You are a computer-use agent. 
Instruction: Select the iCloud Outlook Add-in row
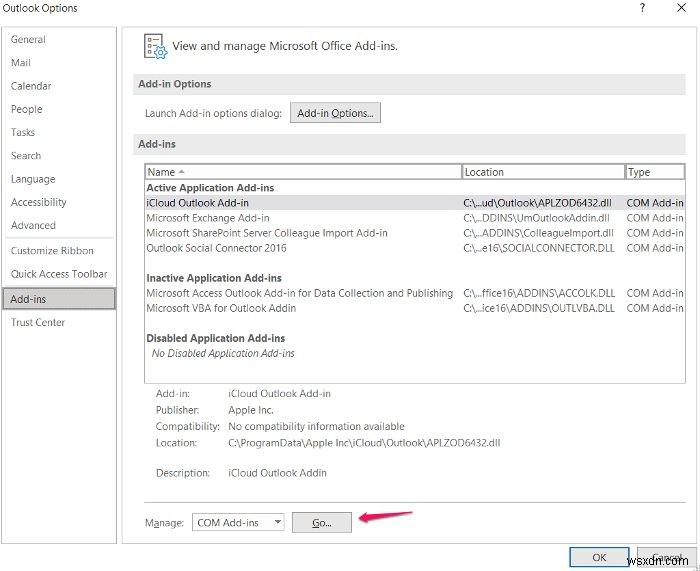point(415,203)
